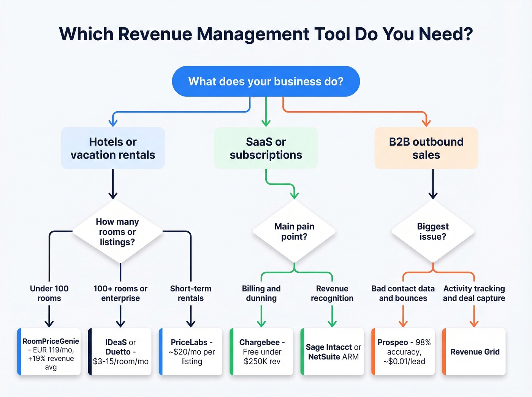
Task: Select the 'SaaS or subscriptions' branch
Action: 266,148
